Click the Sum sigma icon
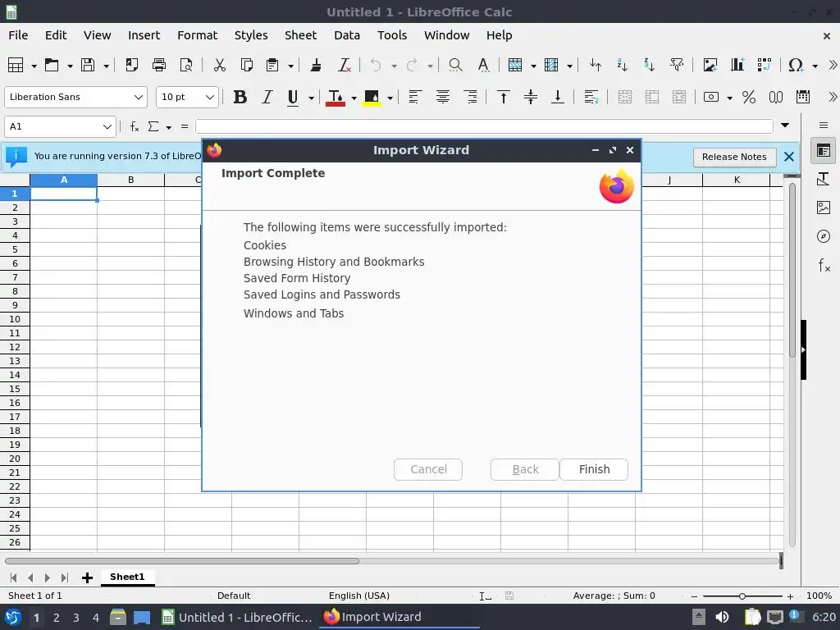Viewport: 840px width, 630px height. [153, 127]
